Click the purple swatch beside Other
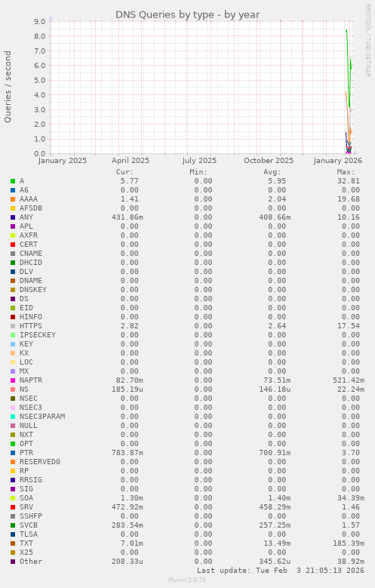375x588 pixels. coord(13,562)
